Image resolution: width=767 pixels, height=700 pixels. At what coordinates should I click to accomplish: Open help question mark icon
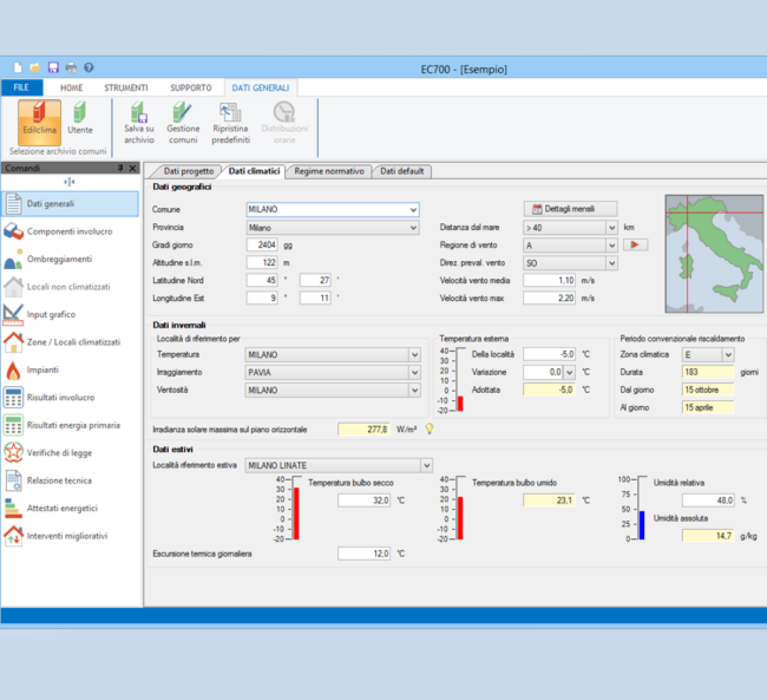(x=89, y=67)
